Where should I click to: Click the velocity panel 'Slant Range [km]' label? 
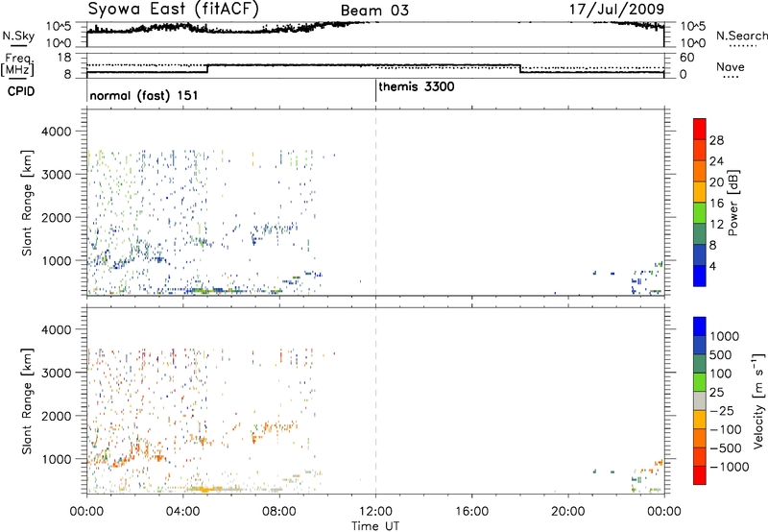tap(27, 400)
